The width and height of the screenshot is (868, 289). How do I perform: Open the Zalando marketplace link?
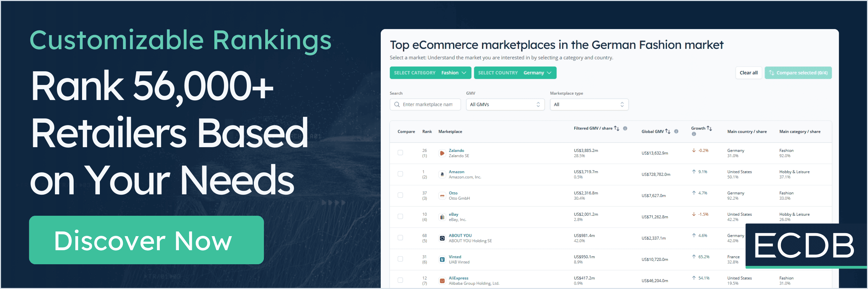coord(456,151)
